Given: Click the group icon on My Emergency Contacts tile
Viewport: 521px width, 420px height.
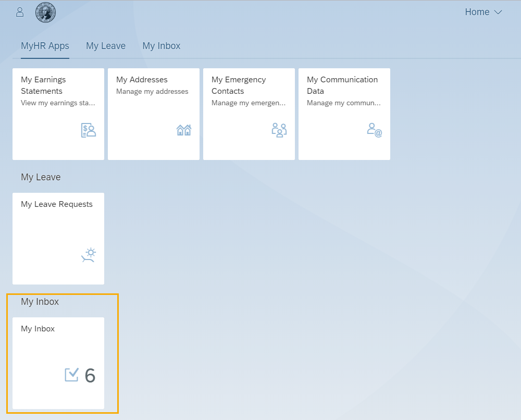Looking at the screenshot, I should coord(279,130).
